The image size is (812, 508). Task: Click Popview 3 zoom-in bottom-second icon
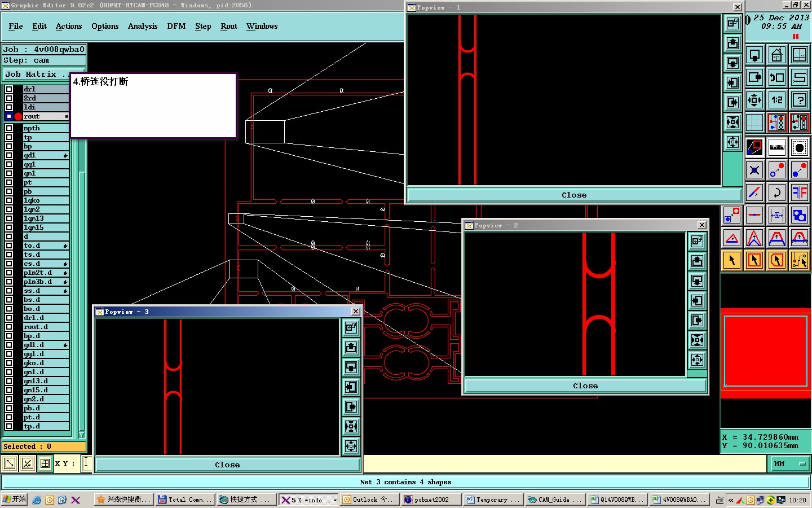(x=351, y=427)
